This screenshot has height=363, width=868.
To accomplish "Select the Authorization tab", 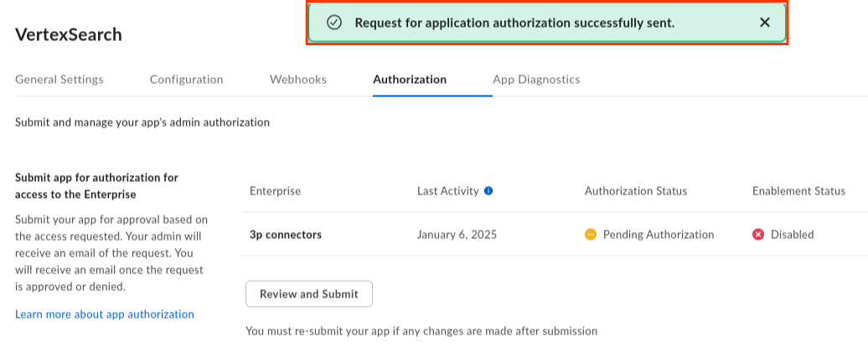I will tap(410, 80).
